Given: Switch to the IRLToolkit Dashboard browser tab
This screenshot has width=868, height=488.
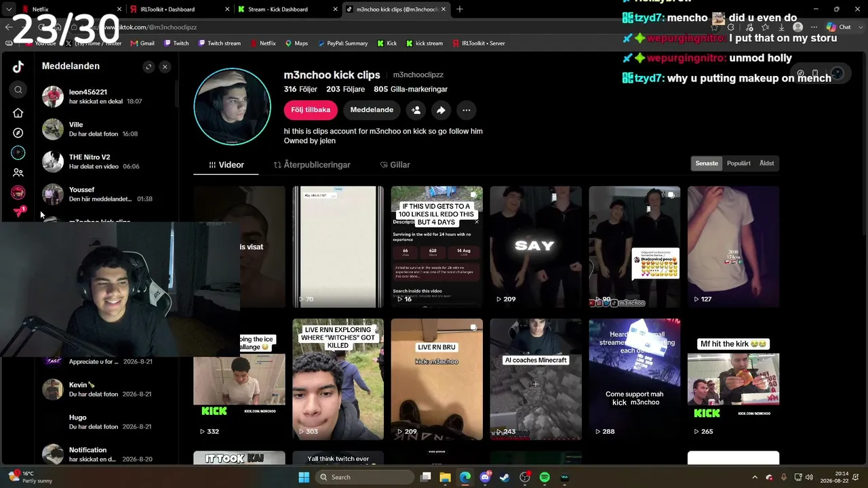Looking at the screenshot, I should coord(180,9).
